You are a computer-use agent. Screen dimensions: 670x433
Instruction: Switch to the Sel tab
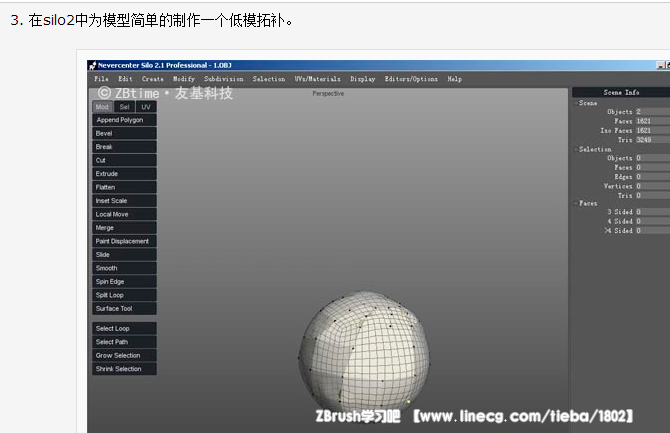point(124,107)
